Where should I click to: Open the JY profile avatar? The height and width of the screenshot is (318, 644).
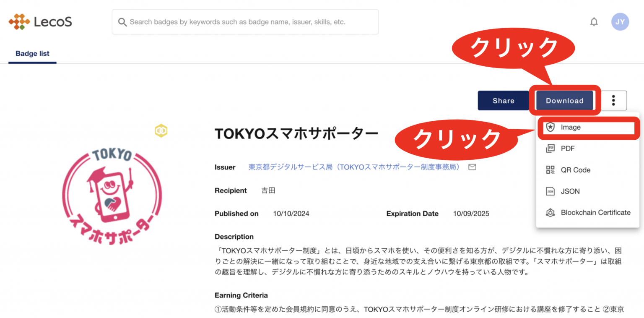(x=620, y=21)
